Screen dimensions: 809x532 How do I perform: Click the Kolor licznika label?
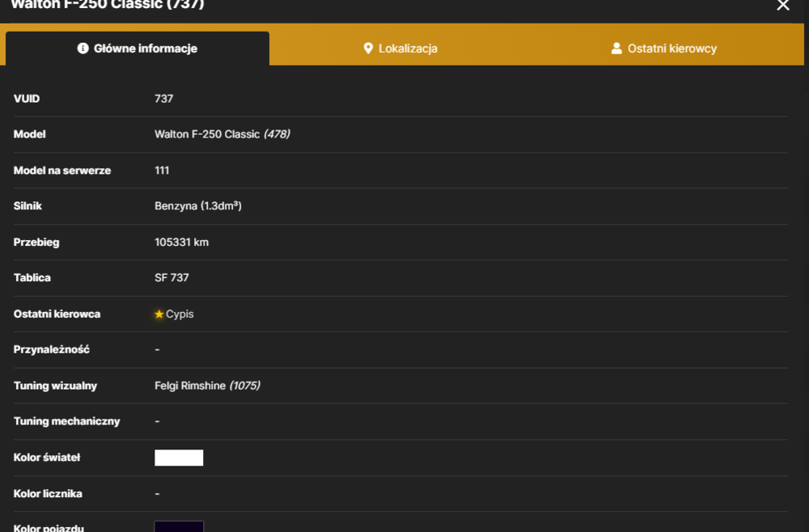click(x=48, y=493)
